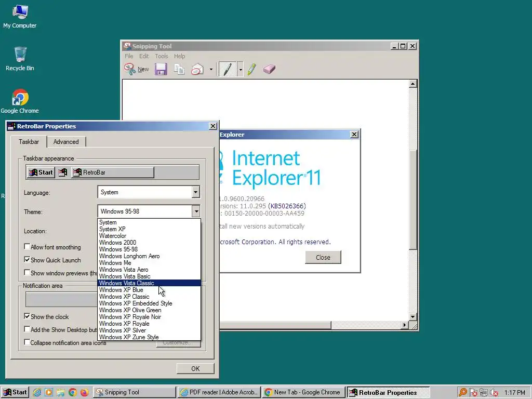This screenshot has width=532, height=399.
Task: Launch Chrome from Quick Launch
Action: click(x=73, y=393)
